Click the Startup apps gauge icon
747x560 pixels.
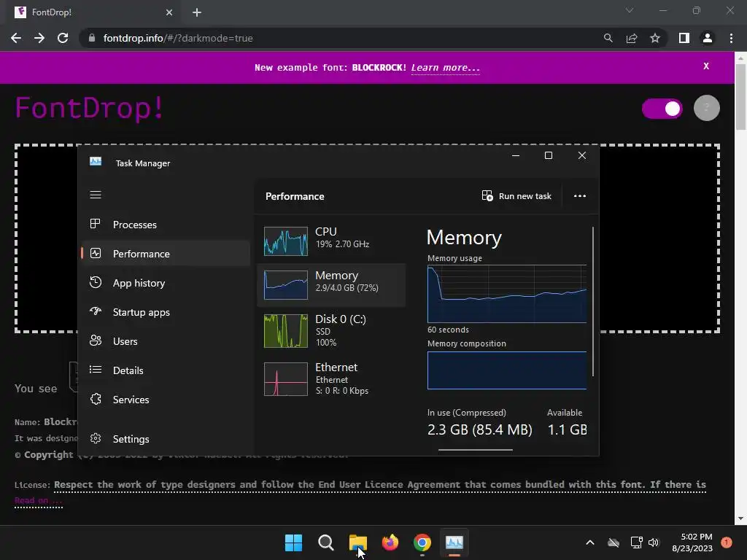(x=96, y=311)
